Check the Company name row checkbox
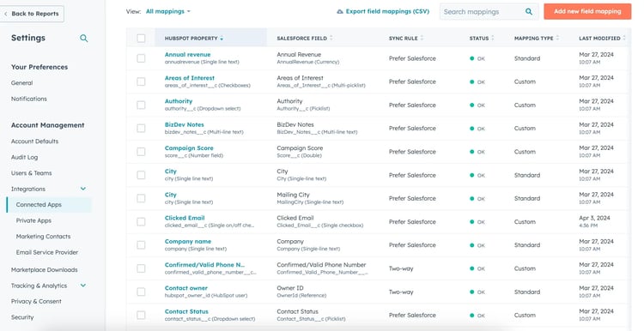Viewport: 644px width, 331px height. coord(141,245)
